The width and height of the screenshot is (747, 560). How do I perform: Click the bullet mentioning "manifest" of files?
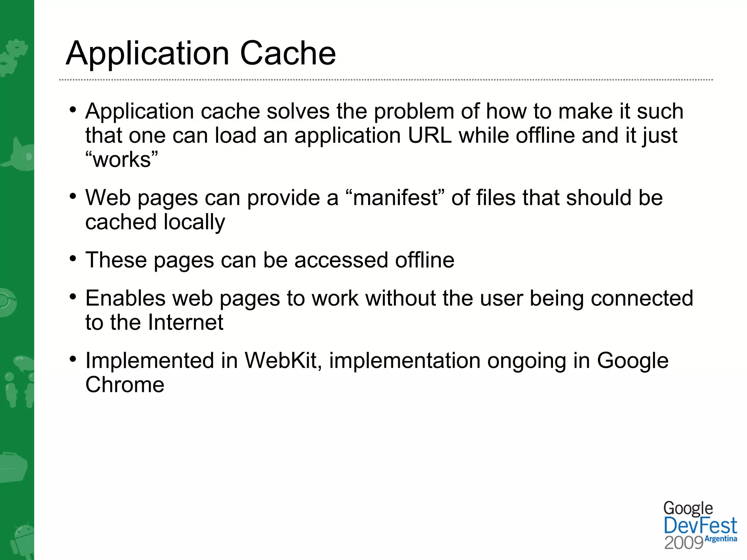[374, 198]
